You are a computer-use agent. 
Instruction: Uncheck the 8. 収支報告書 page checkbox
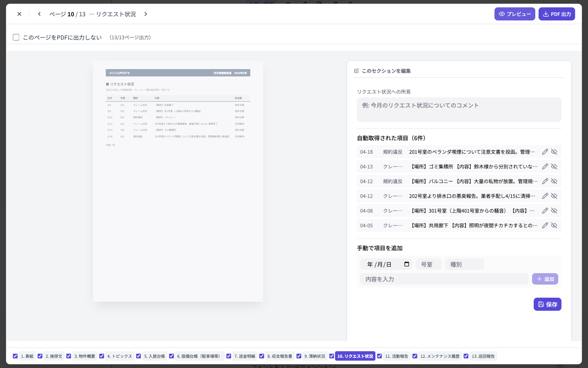click(262, 356)
